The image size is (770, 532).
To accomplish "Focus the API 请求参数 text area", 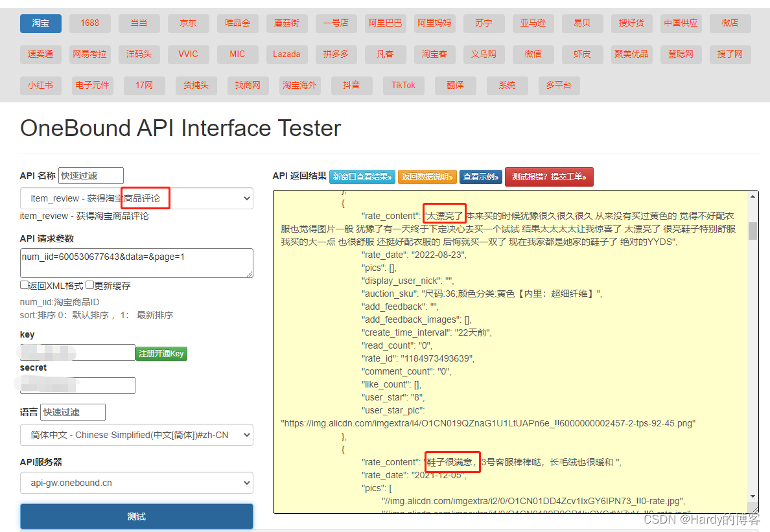I will (137, 263).
